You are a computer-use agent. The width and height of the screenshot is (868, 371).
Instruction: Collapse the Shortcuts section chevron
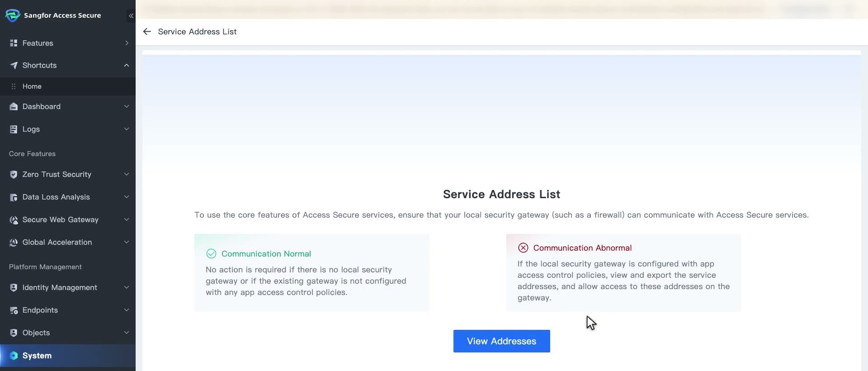[x=127, y=65]
